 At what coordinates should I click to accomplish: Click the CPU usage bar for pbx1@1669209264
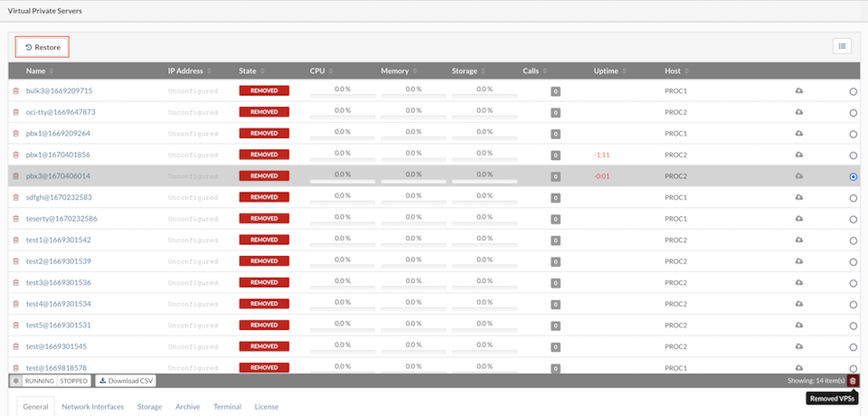[342, 135]
